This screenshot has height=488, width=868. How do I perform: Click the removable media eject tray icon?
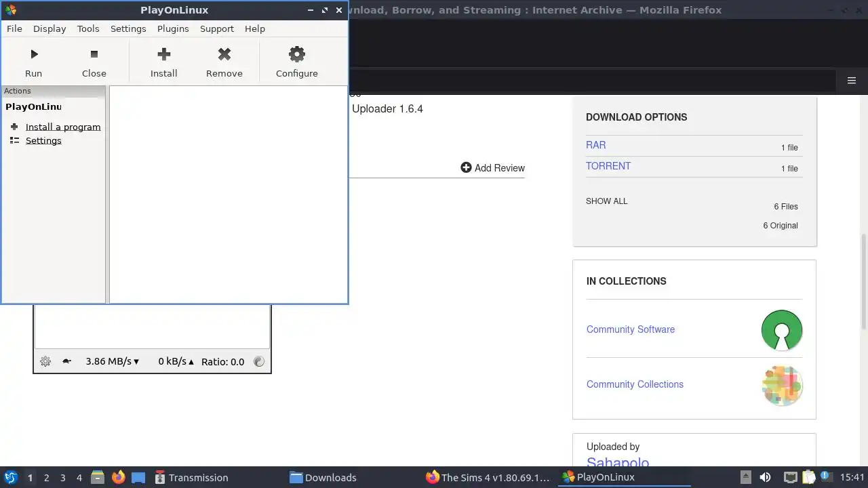[x=745, y=477]
